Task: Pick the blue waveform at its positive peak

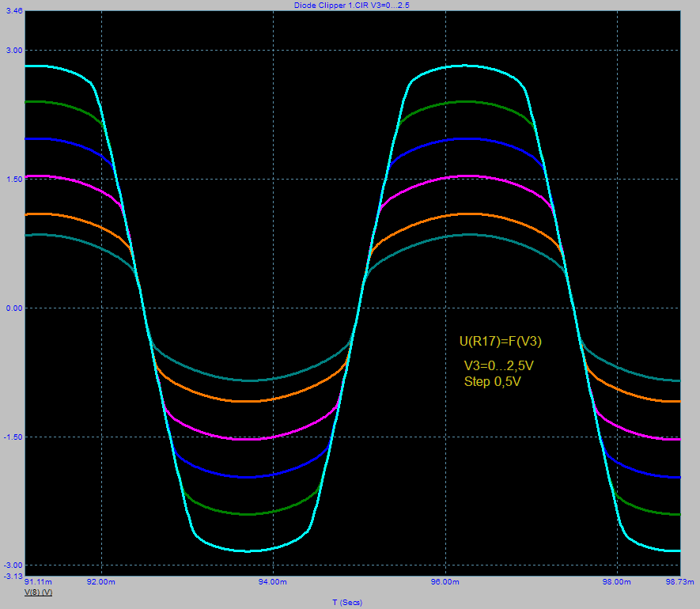Action: coord(467,138)
